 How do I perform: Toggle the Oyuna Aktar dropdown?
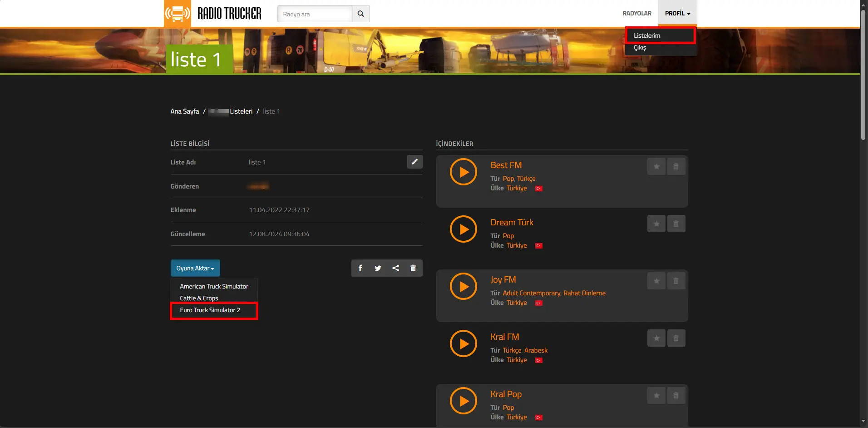pos(195,268)
